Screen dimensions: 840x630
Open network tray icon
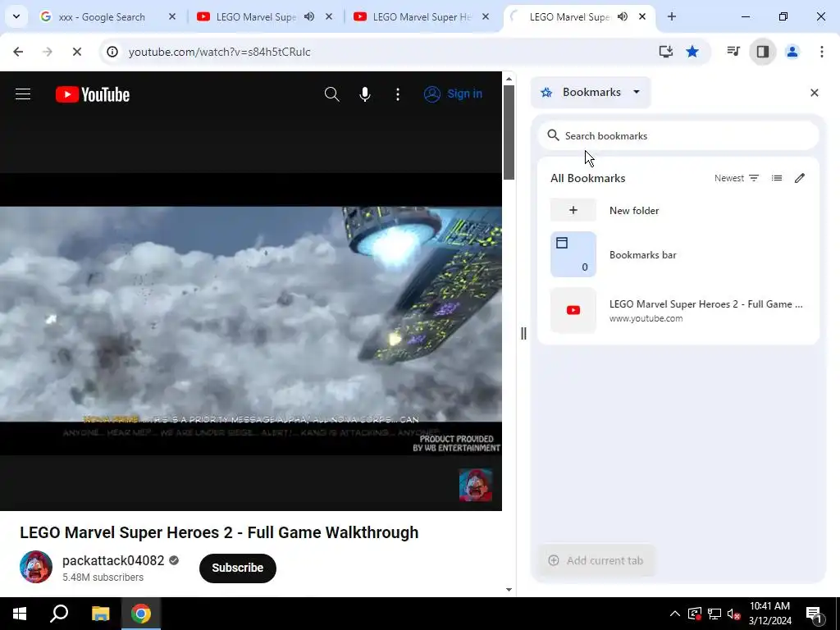point(714,614)
